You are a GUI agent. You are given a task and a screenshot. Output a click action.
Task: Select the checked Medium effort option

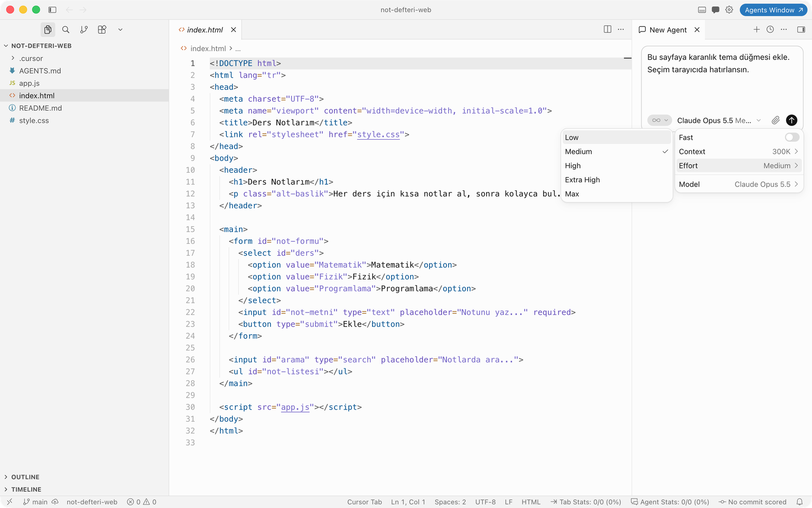pyautogui.click(x=617, y=151)
